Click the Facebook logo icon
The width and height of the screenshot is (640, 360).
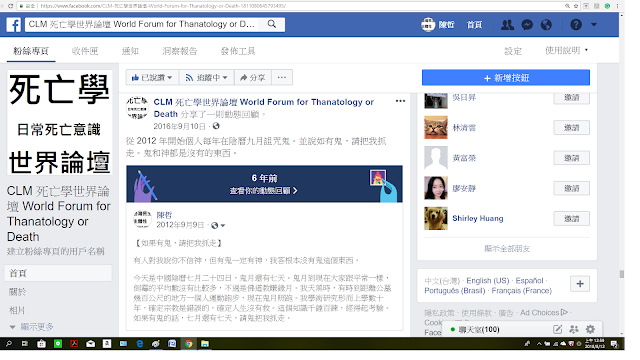(13, 24)
